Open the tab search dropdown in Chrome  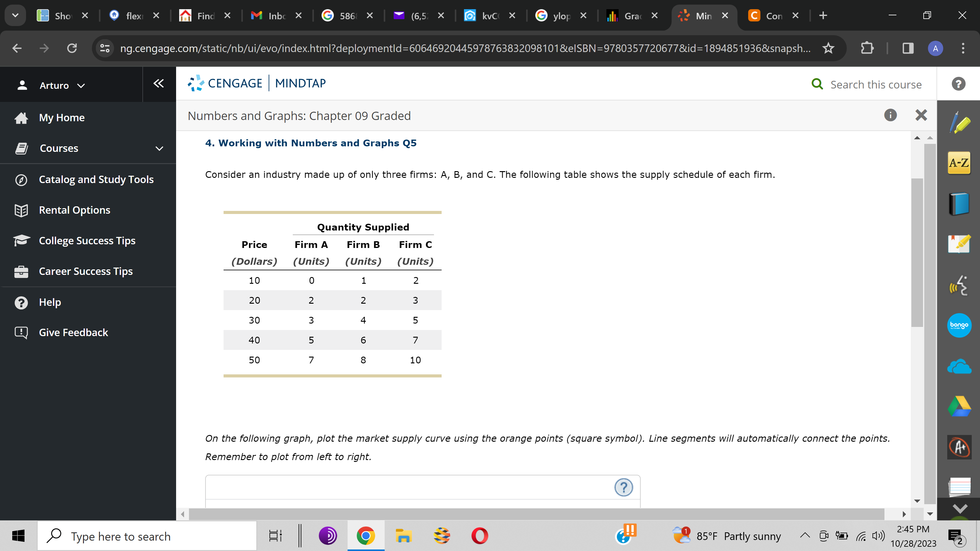[16, 16]
